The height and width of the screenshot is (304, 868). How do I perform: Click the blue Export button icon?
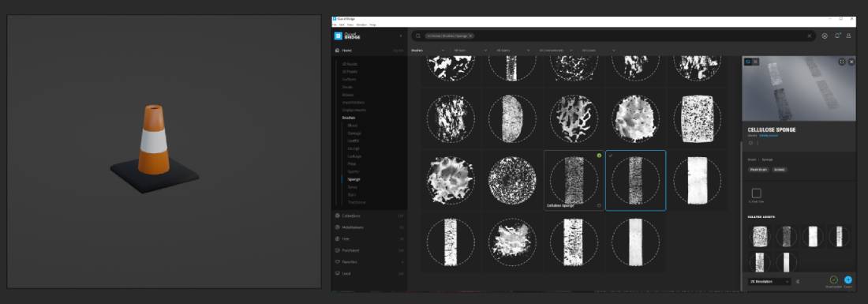pyautogui.click(x=847, y=280)
